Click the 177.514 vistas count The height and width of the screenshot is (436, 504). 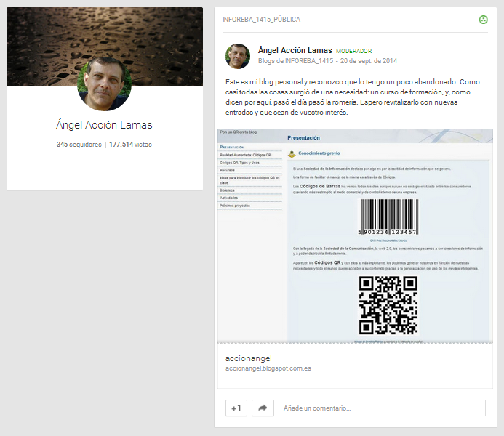(x=130, y=145)
